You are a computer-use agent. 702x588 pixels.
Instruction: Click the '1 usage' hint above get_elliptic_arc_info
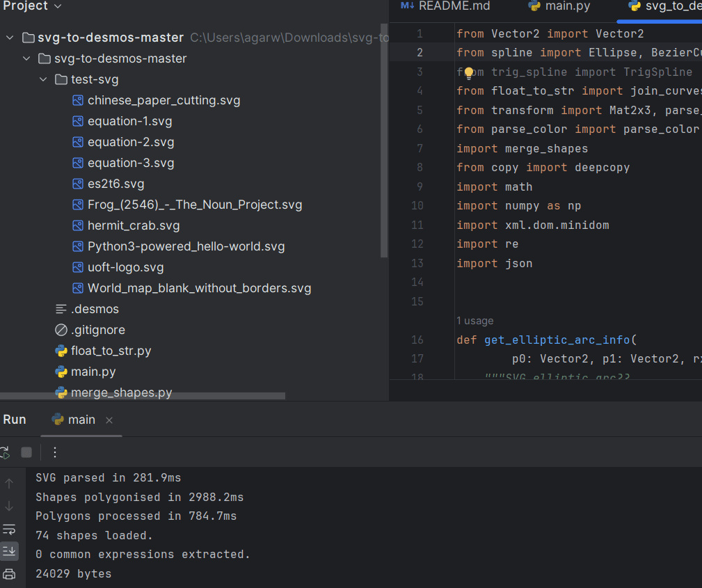474,321
